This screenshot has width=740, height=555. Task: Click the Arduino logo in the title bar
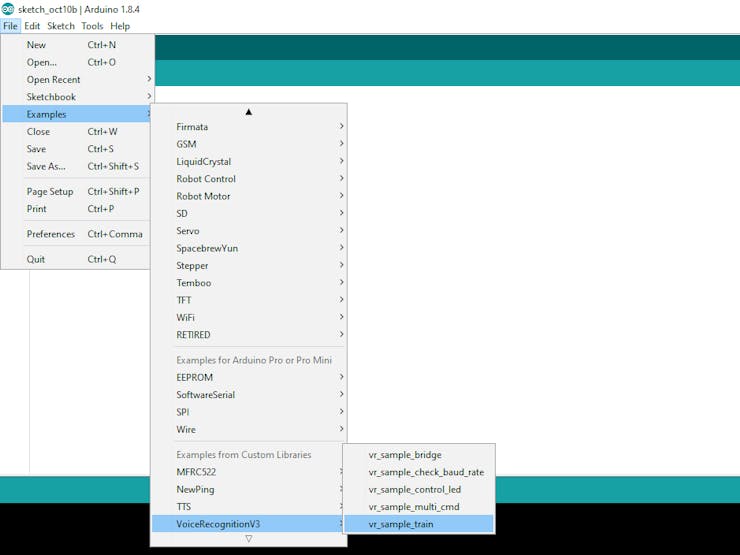pos(8,9)
